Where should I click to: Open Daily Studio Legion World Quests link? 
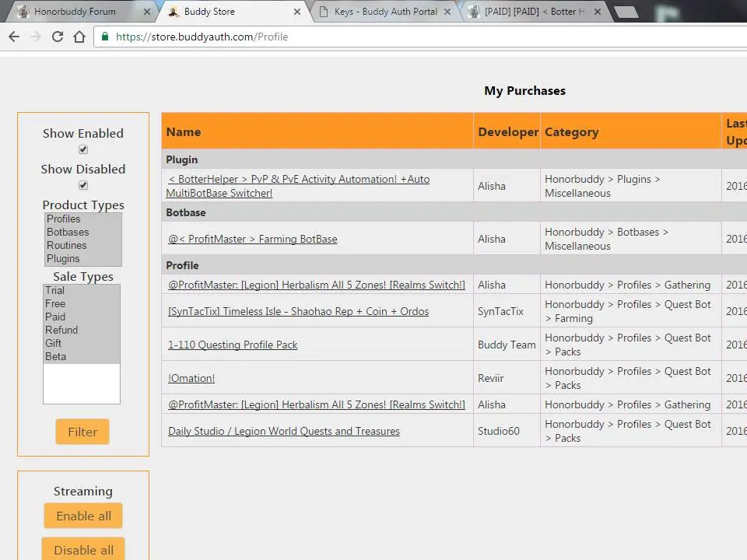pyautogui.click(x=284, y=431)
